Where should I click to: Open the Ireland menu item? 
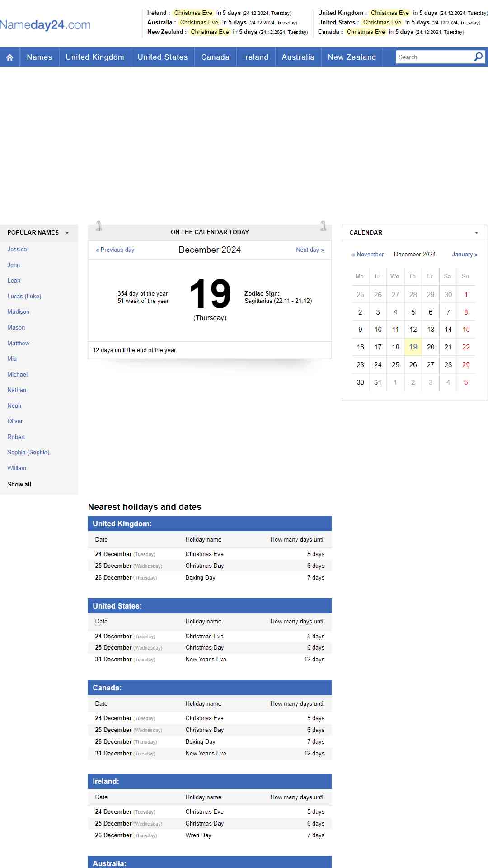(x=256, y=57)
